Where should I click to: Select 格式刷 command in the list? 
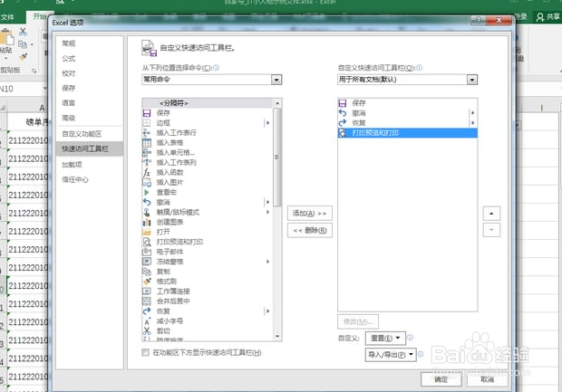[x=208, y=282]
